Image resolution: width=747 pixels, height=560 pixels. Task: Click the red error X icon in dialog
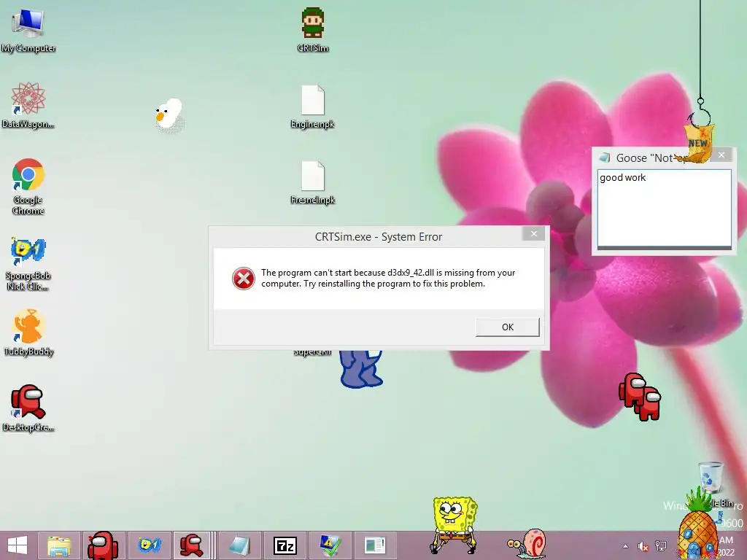(x=244, y=278)
